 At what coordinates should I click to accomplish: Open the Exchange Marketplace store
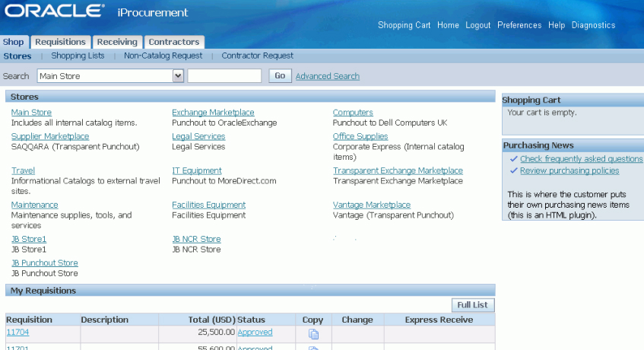point(213,113)
